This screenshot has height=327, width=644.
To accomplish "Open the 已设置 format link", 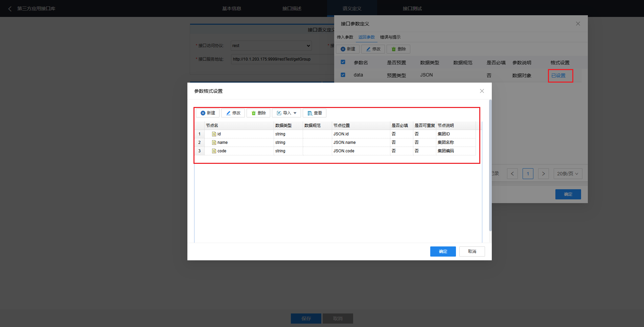I will coord(558,75).
